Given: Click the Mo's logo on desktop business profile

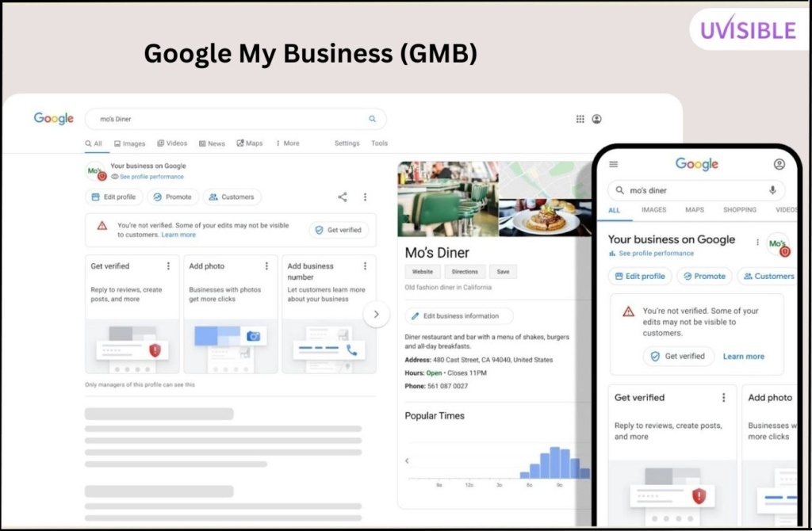Looking at the screenshot, I should click(x=96, y=171).
